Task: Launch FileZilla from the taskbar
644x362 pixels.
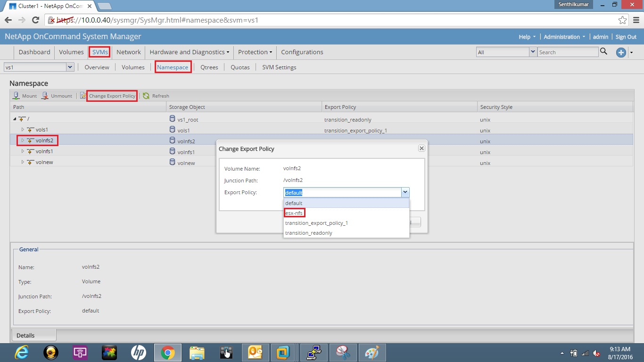Action: (x=314, y=352)
